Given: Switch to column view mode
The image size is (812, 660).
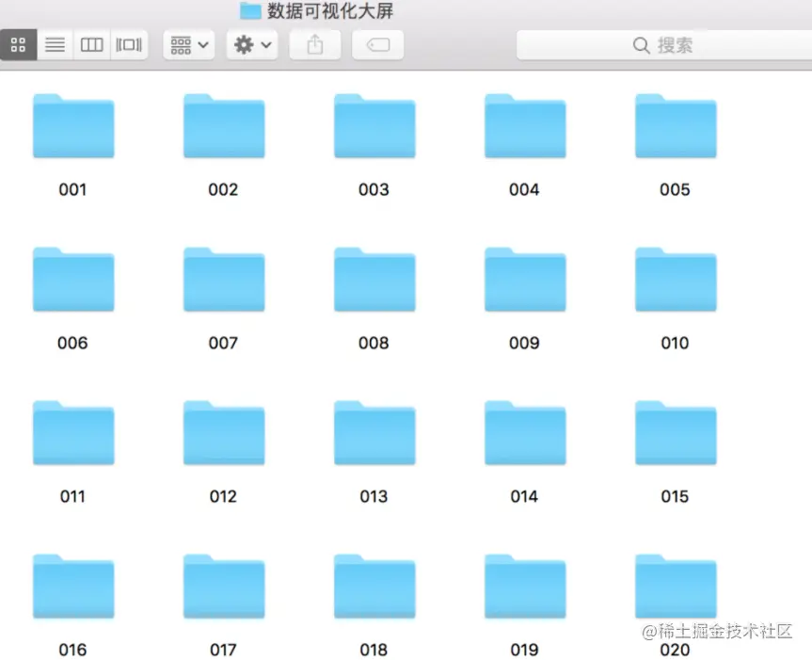Looking at the screenshot, I should click(91, 45).
